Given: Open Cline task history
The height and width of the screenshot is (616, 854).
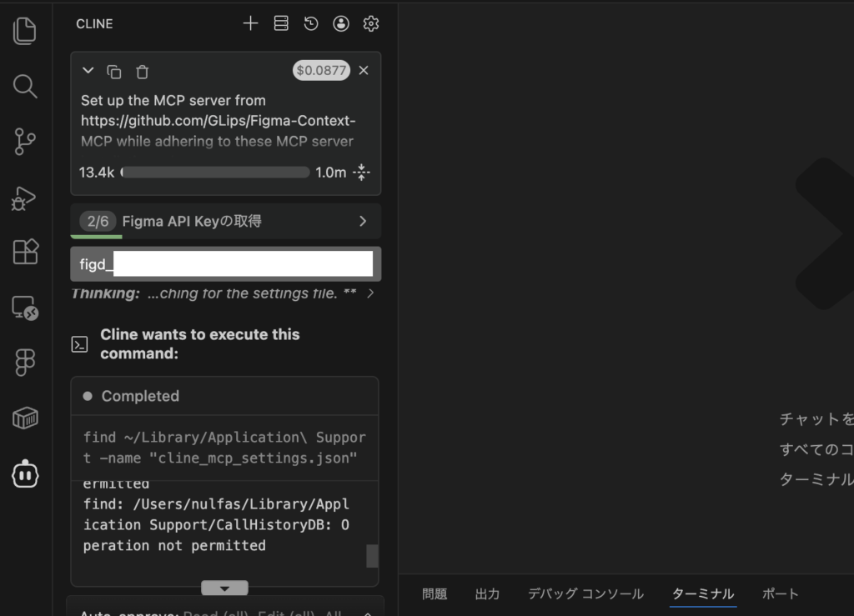Looking at the screenshot, I should pyautogui.click(x=311, y=23).
